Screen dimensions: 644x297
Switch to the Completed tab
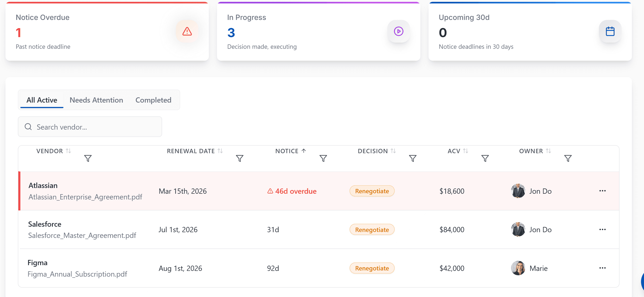click(x=153, y=100)
